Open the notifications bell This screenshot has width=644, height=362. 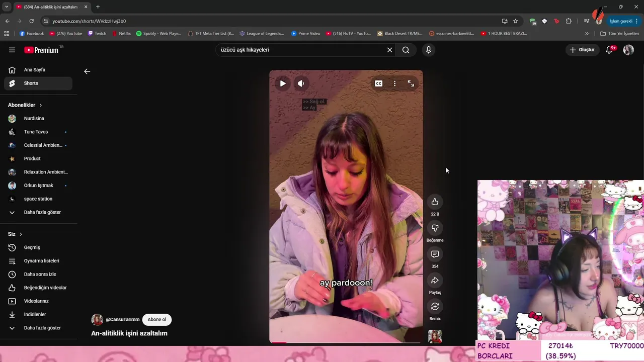coord(609,50)
